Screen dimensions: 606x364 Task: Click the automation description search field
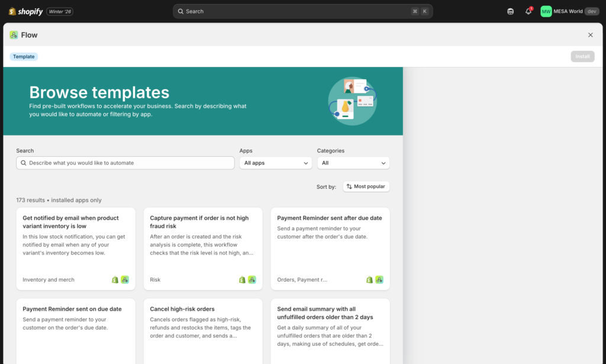coord(125,162)
